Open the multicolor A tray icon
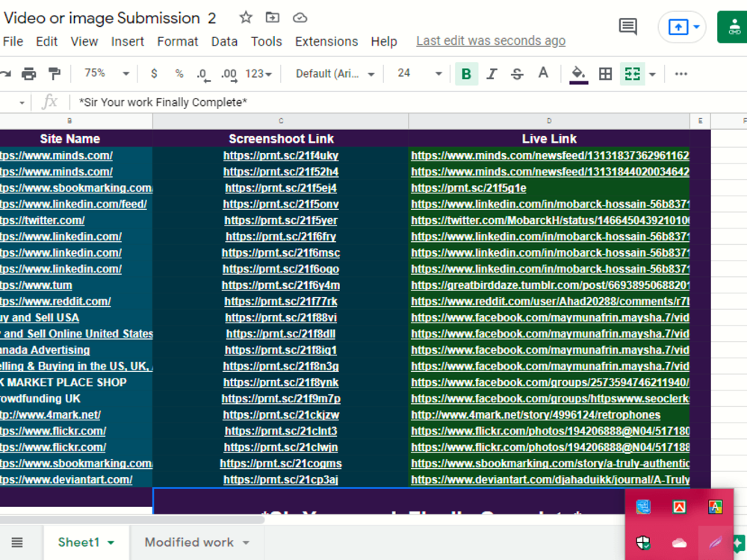 tap(715, 507)
